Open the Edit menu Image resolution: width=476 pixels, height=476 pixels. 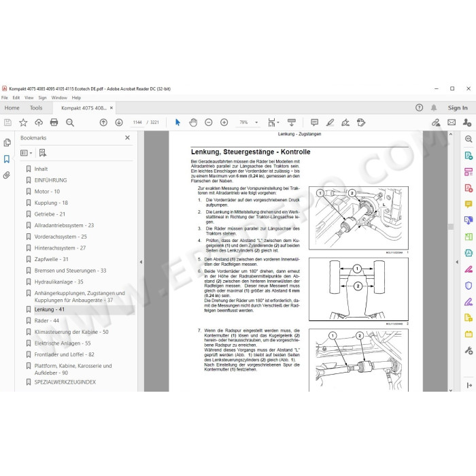pyautogui.click(x=16, y=98)
